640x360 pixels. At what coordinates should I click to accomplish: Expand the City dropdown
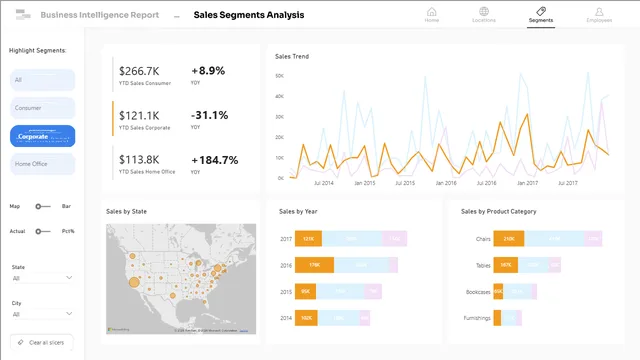click(42, 314)
